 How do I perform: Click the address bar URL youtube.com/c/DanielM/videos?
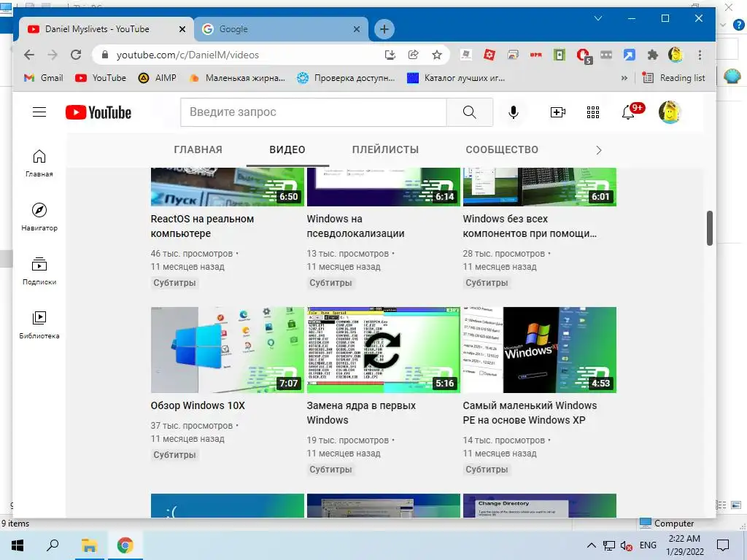click(x=187, y=55)
